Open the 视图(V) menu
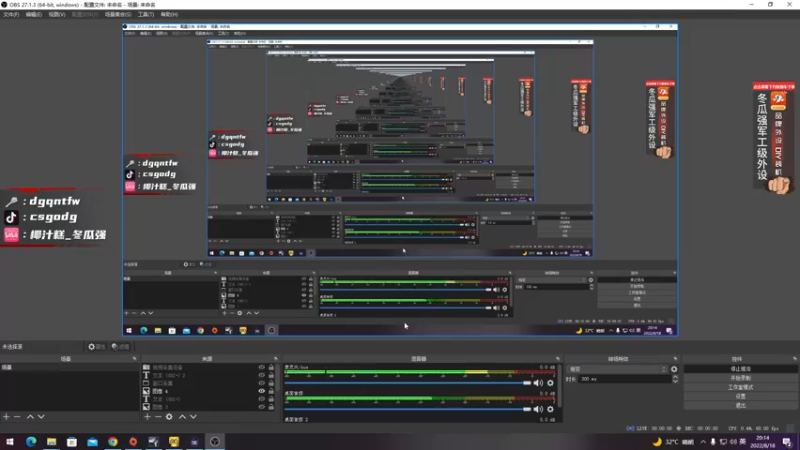 coord(57,14)
